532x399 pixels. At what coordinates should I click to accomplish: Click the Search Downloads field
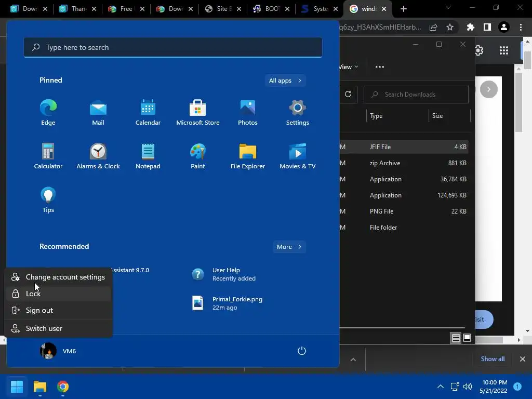[x=416, y=95]
